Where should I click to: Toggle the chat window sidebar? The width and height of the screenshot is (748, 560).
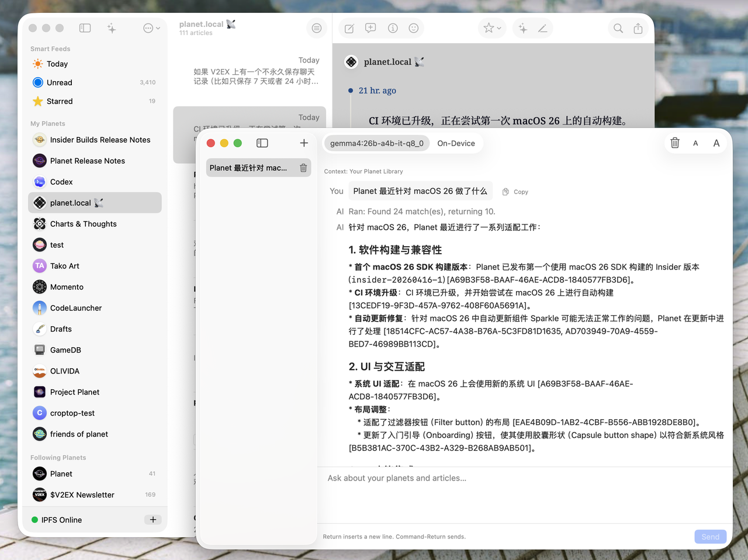coord(262,143)
